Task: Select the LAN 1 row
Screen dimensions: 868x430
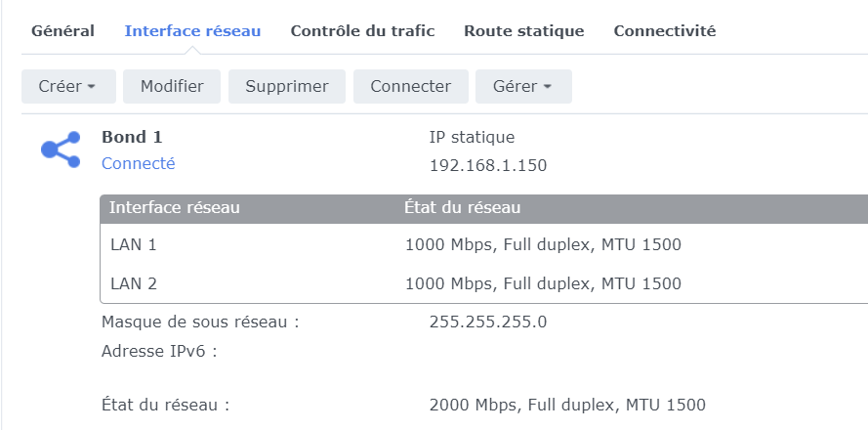Action: coord(133,244)
